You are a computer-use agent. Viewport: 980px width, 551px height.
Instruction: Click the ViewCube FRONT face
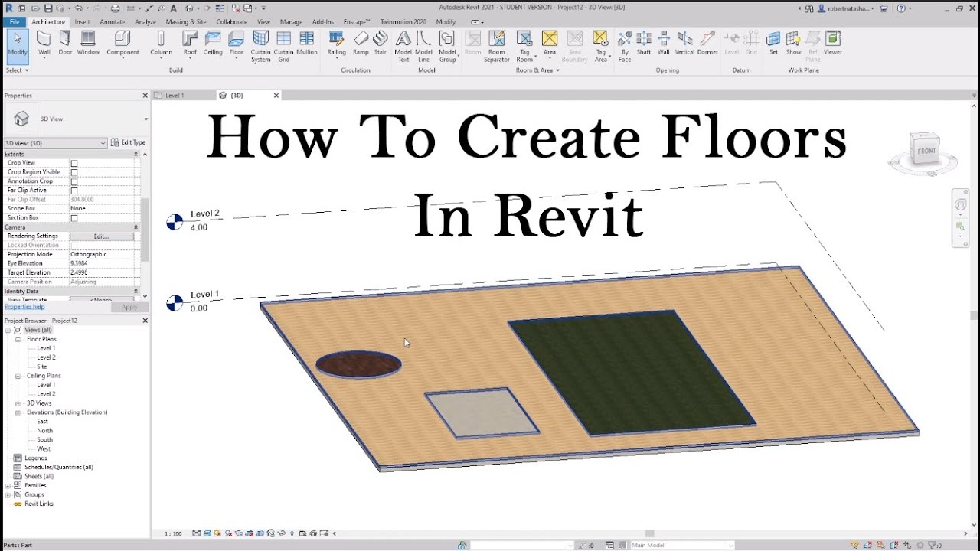[x=926, y=151]
